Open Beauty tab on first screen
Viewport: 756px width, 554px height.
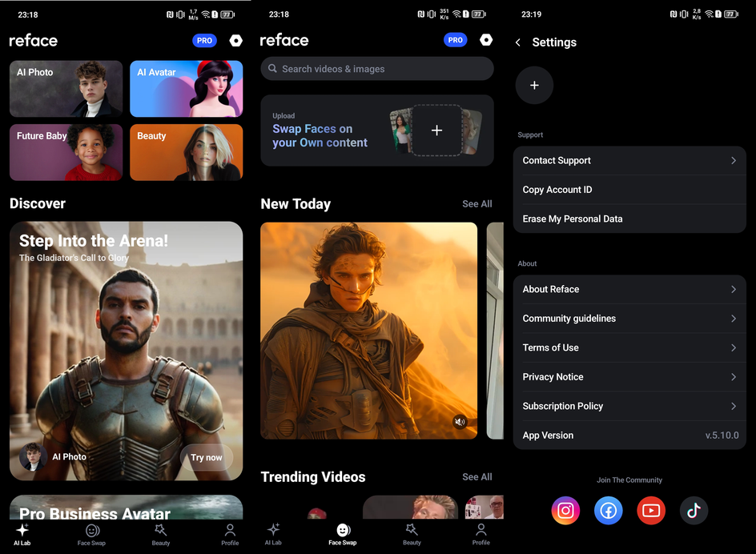[x=160, y=536]
